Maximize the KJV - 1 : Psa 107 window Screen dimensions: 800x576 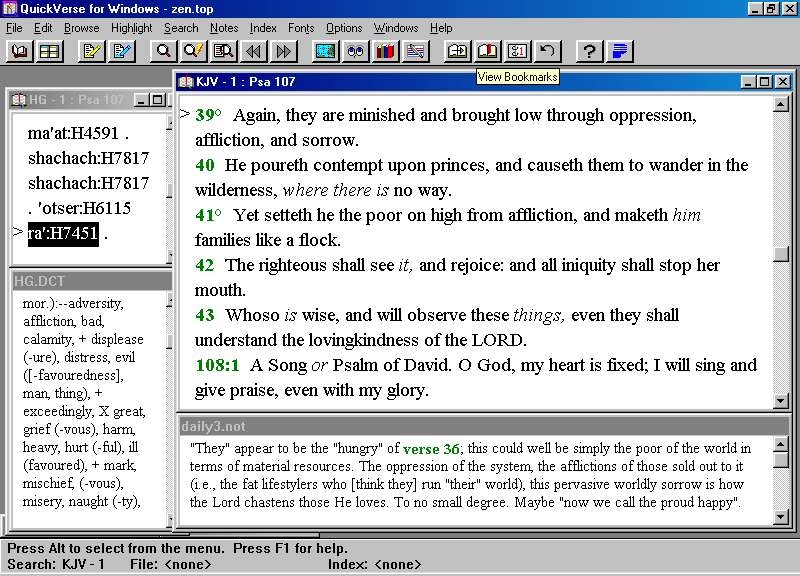[x=764, y=82]
